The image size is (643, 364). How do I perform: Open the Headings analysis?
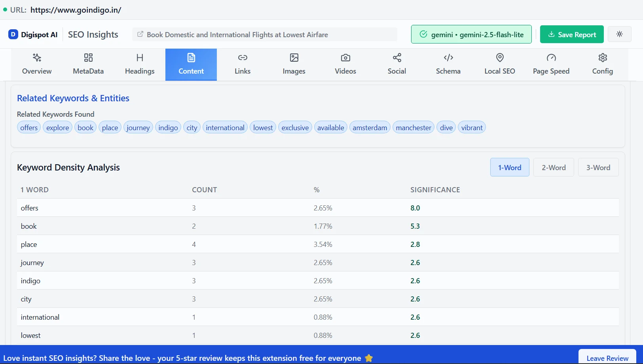pos(139,64)
